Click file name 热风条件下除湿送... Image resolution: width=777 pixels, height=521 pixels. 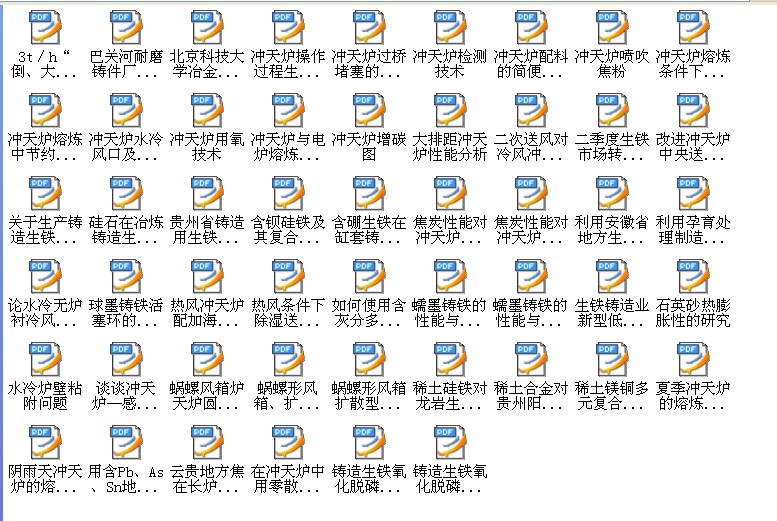pyautogui.click(x=288, y=312)
